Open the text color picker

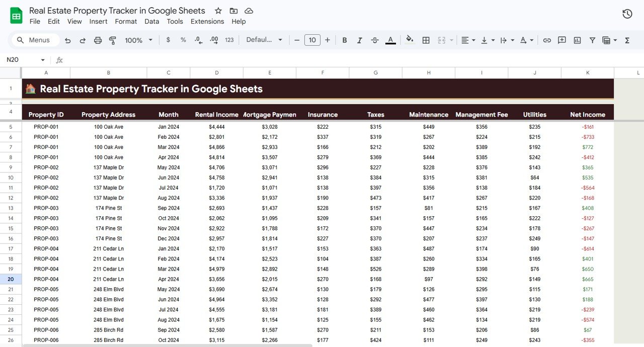[x=390, y=40]
